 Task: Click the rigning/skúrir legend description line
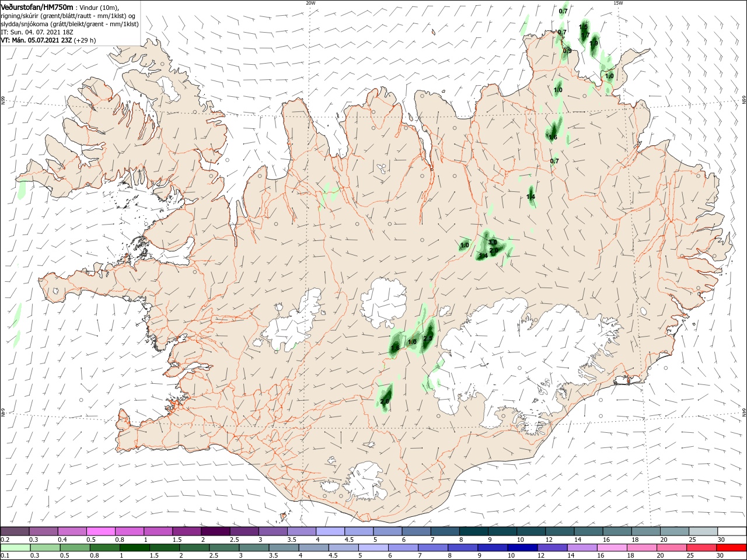click(x=68, y=15)
